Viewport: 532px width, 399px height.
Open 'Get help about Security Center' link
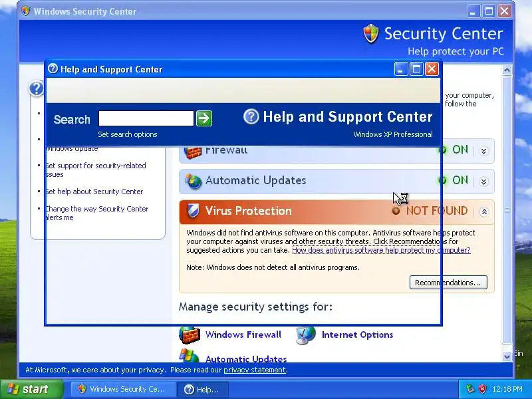[x=94, y=192]
